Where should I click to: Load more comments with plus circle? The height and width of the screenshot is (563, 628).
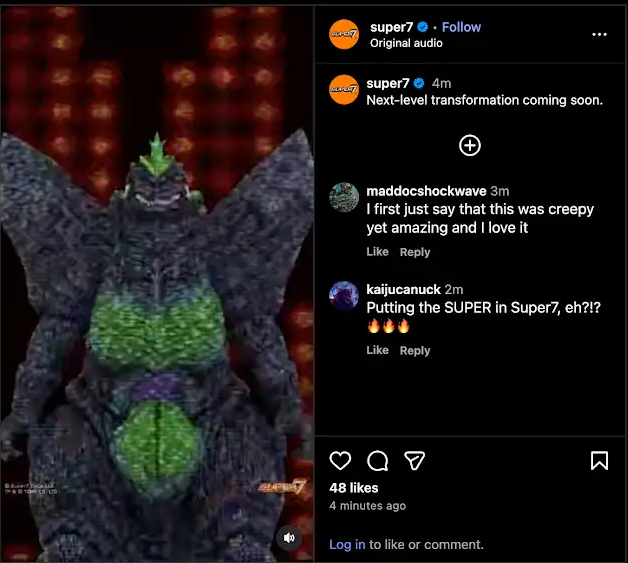[x=470, y=145]
